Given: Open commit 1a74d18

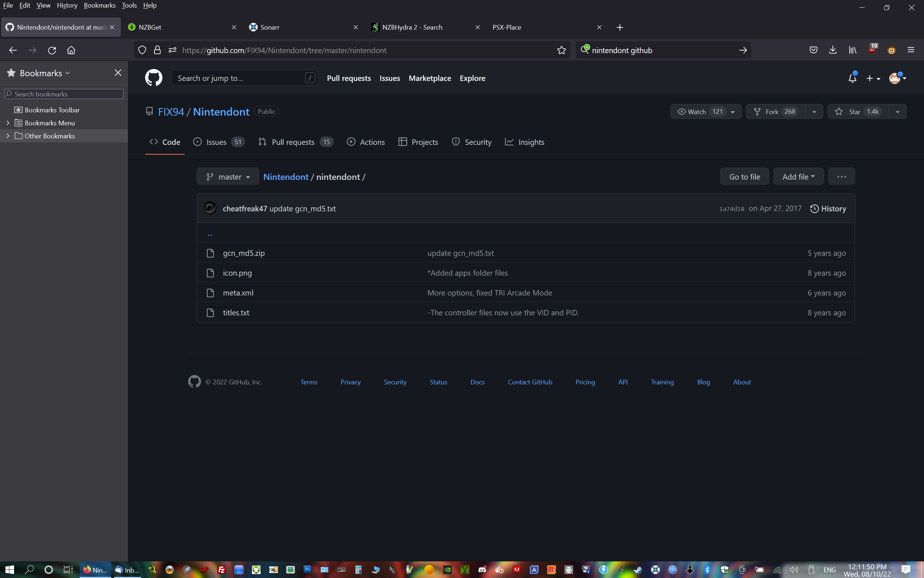Looking at the screenshot, I should pos(732,209).
